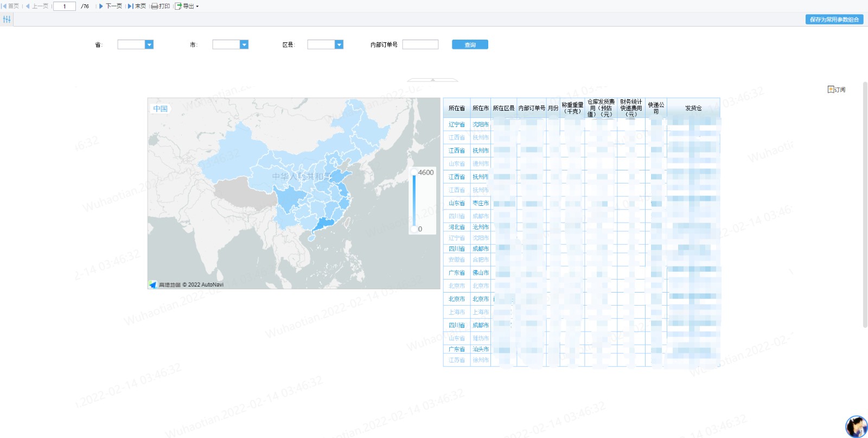The image size is (868, 438).
Task: Click the 发货仓 column header
Action: [693, 108]
